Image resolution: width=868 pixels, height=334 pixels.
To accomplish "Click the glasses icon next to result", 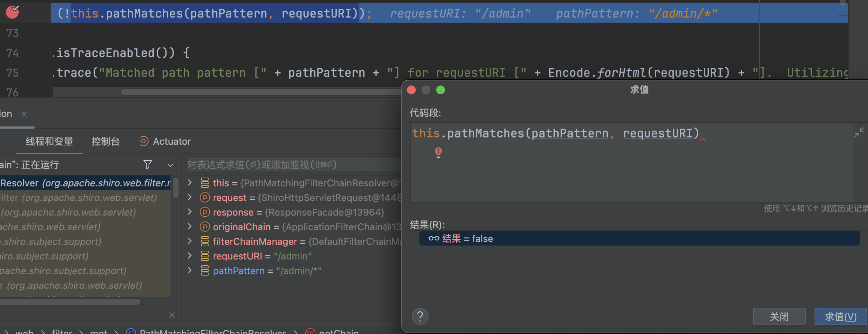I will pos(434,239).
